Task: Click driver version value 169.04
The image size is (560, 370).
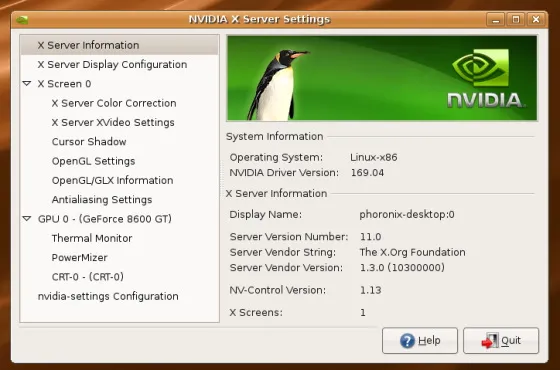Action: pos(367,172)
